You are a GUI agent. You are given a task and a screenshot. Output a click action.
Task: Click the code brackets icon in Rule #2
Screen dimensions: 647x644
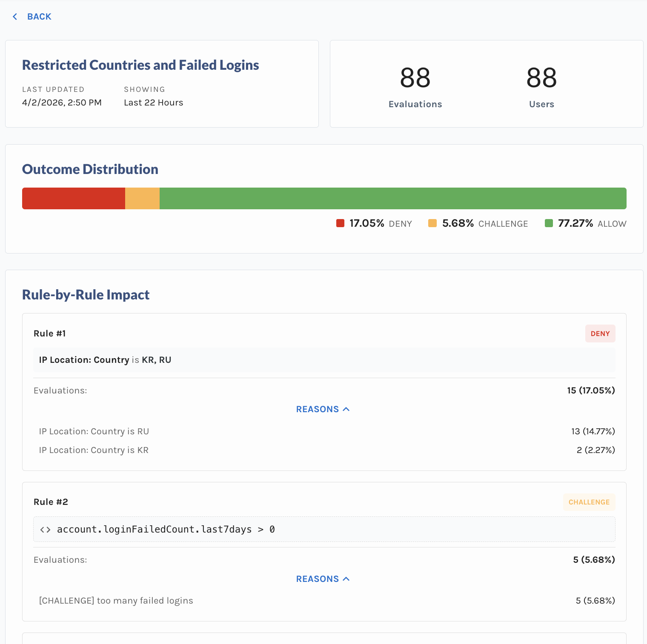[45, 530]
